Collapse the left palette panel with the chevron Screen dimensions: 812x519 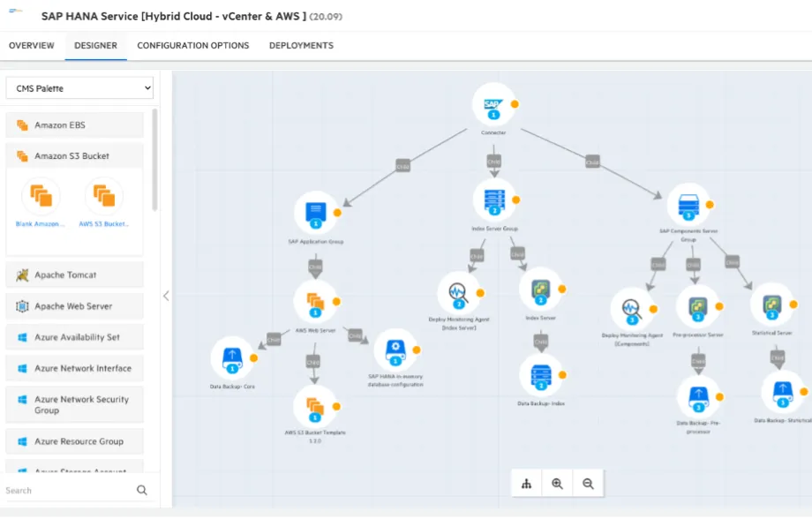[x=166, y=296]
